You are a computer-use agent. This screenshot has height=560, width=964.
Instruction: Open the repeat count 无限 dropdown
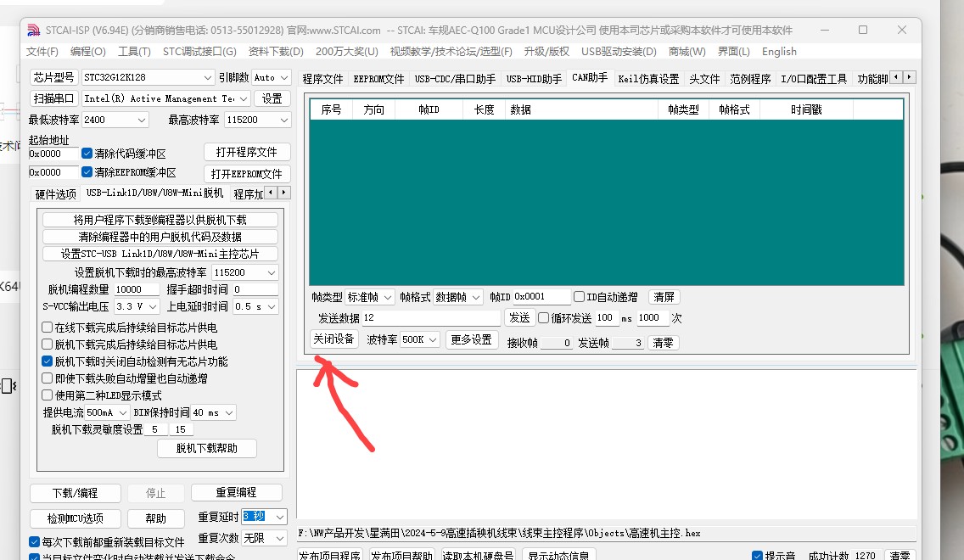[x=264, y=539]
